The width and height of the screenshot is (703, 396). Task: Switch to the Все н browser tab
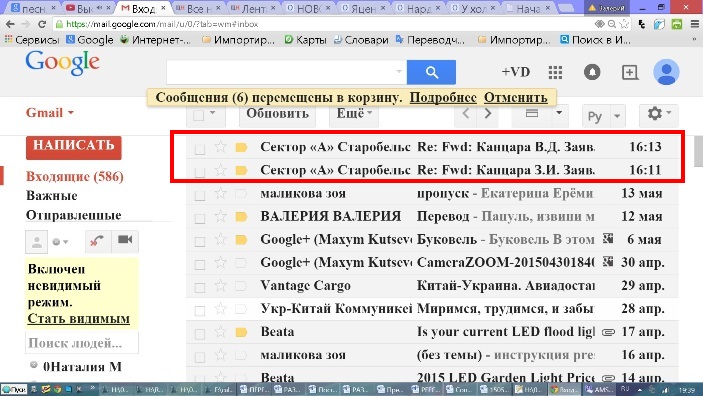199,8
